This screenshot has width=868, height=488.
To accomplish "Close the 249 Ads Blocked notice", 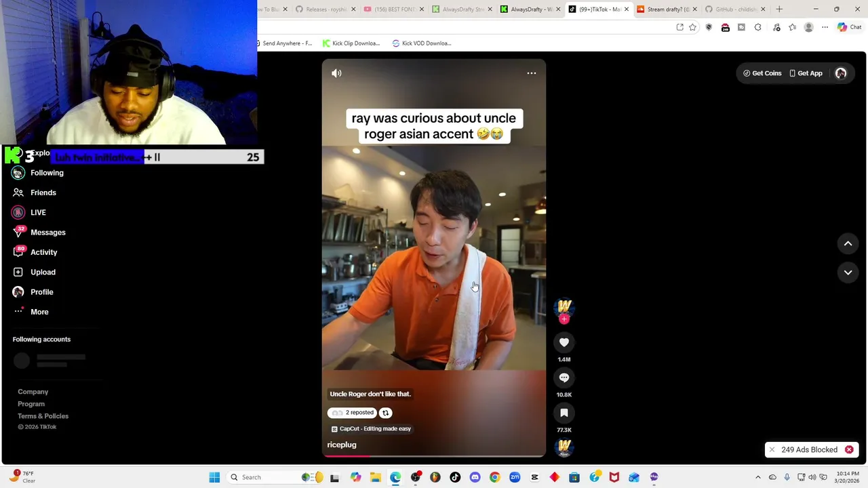I will [849, 449].
